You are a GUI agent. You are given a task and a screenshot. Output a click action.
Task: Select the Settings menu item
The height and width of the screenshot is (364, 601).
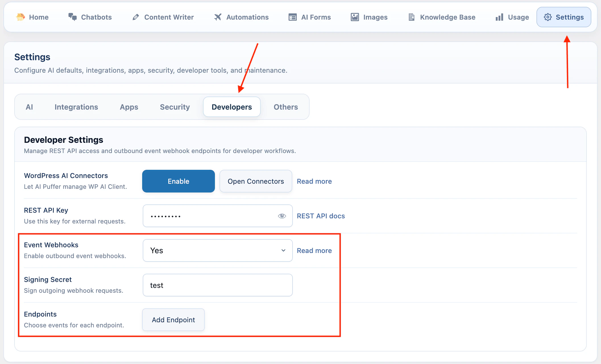coord(564,17)
